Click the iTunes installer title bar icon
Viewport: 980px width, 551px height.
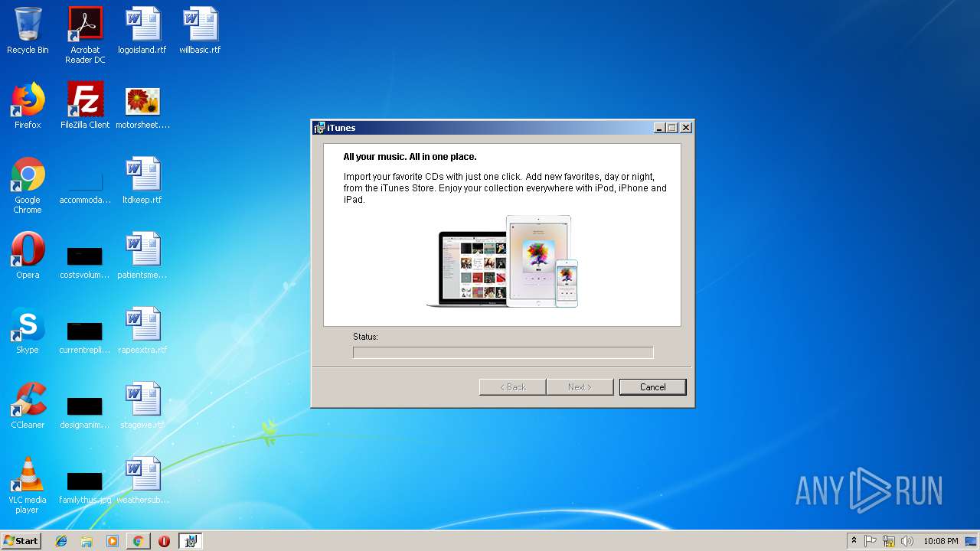coord(319,128)
